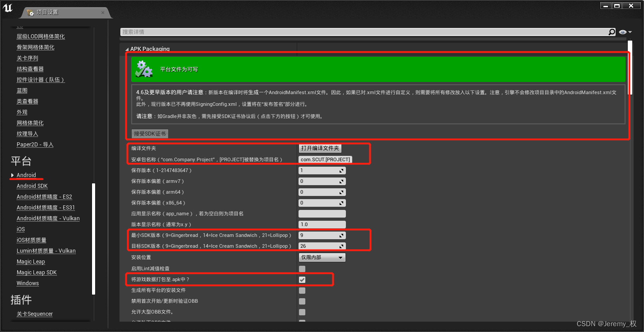Open Windows platform settings

[x=28, y=283]
